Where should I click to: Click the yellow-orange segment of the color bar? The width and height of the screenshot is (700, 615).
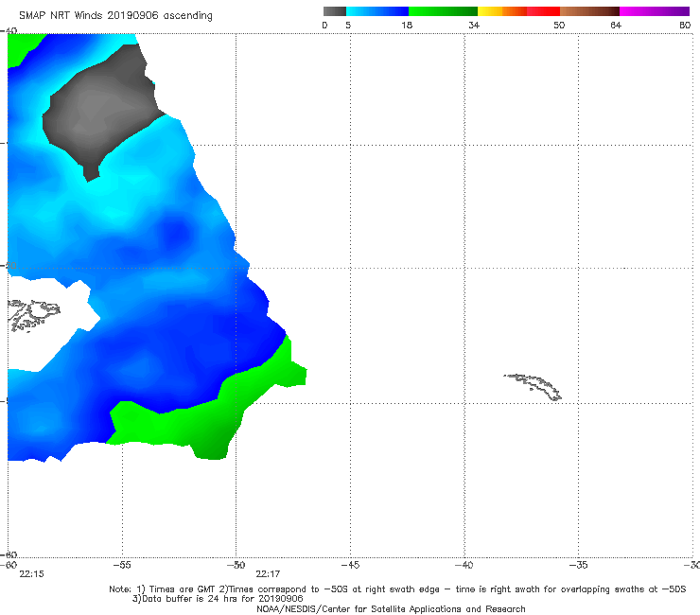(502, 11)
